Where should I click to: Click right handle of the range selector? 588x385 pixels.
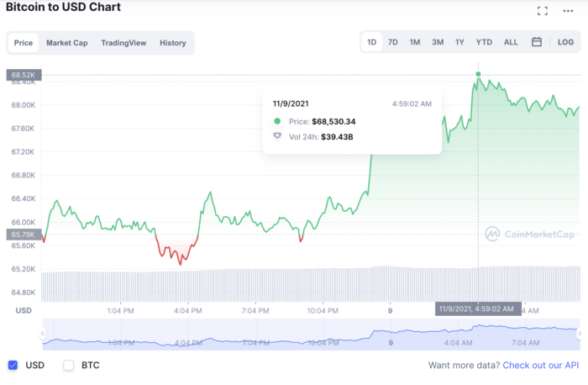[x=580, y=334]
